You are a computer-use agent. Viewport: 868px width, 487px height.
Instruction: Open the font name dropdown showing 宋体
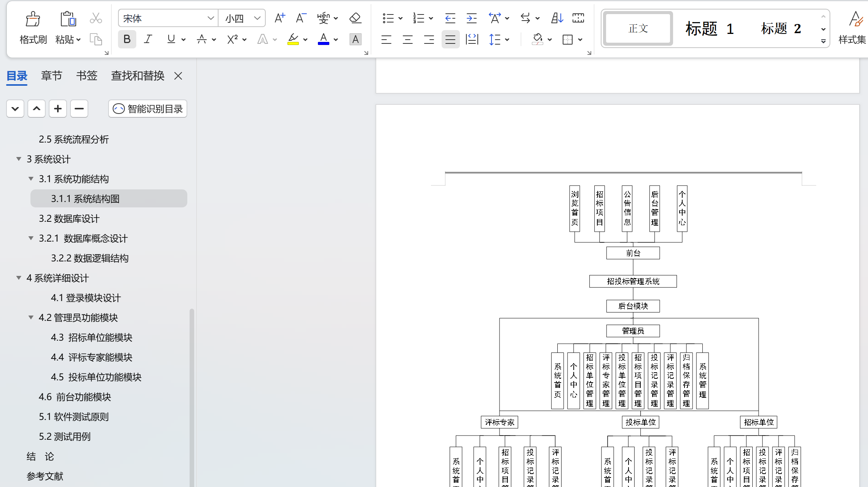tap(210, 18)
